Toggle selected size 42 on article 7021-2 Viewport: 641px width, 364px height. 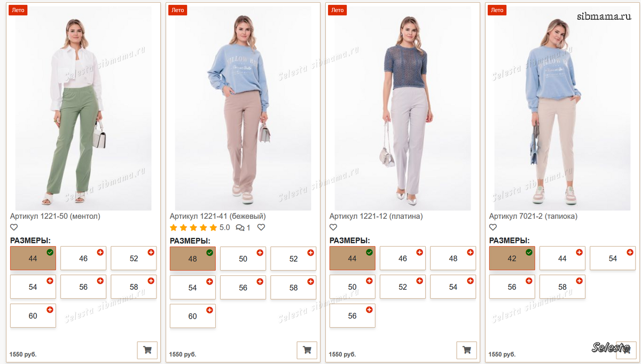tap(512, 258)
